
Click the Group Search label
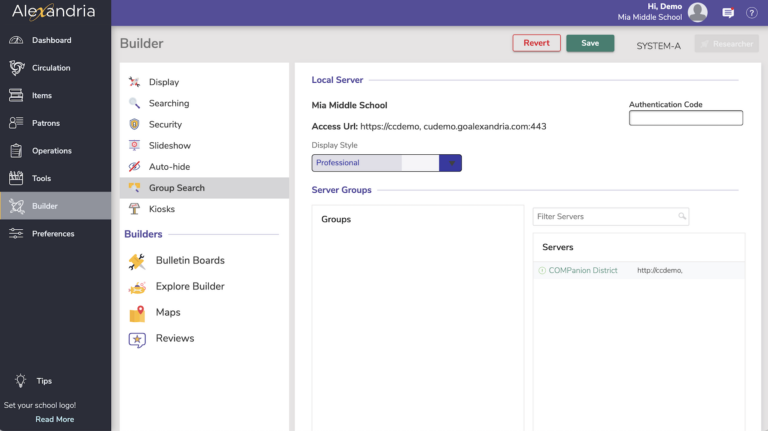pos(177,188)
